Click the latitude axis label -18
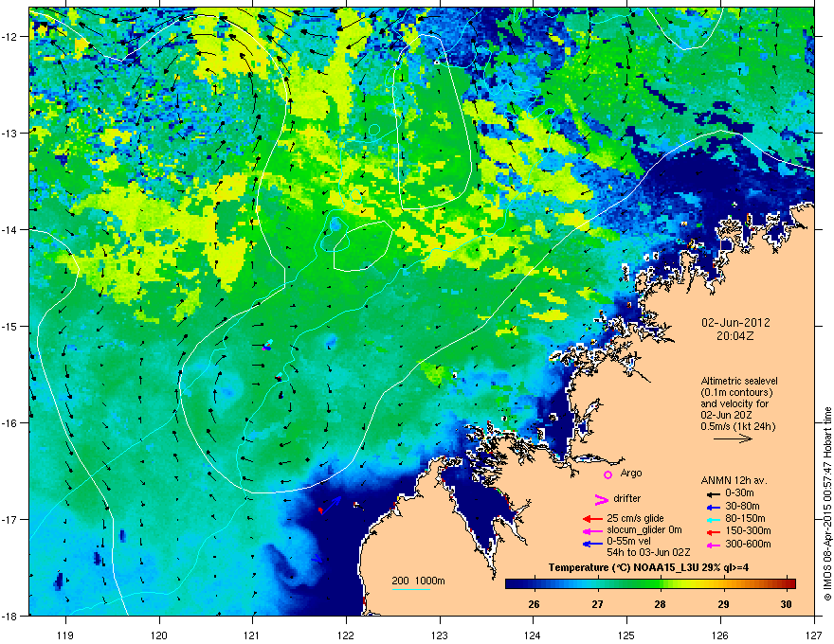 coord(9,616)
